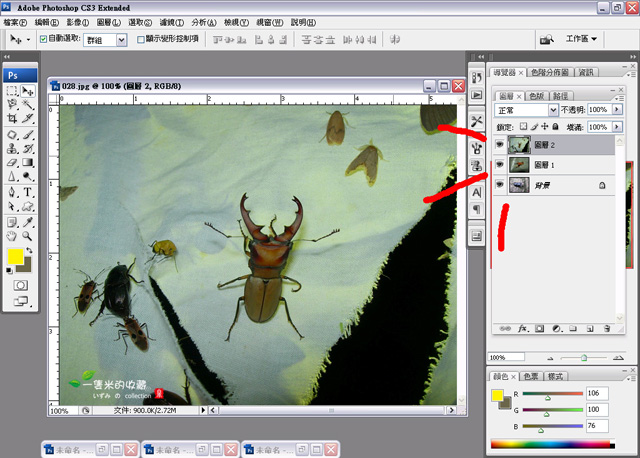
Task: Select the Eraser tool
Action: click(12, 163)
